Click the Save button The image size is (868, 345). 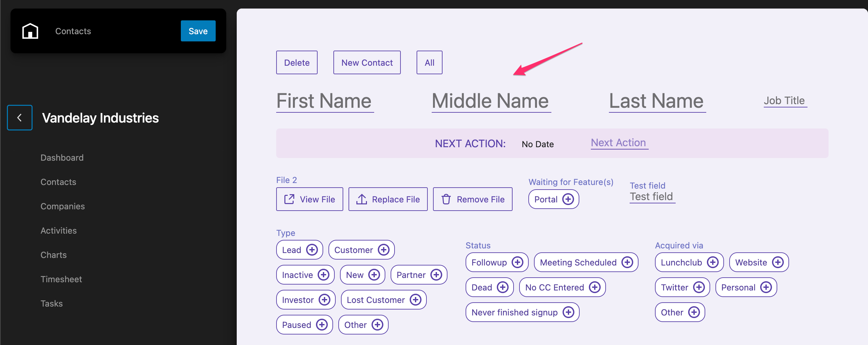[x=198, y=31]
